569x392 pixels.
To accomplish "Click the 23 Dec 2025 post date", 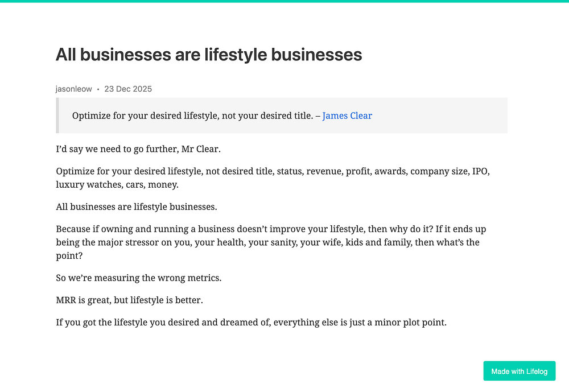I will coord(128,89).
